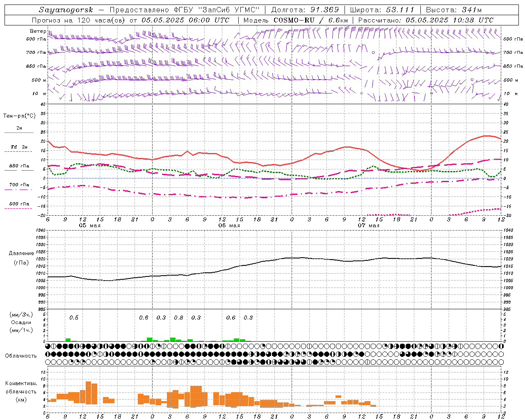Click the Конвективн. label
This screenshot has height=420, width=525.
click(21, 383)
